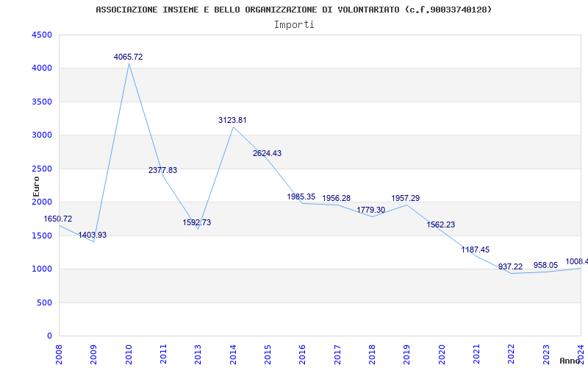Click the 2377.83 value label
The height and width of the screenshot is (368, 588).
[x=162, y=171]
